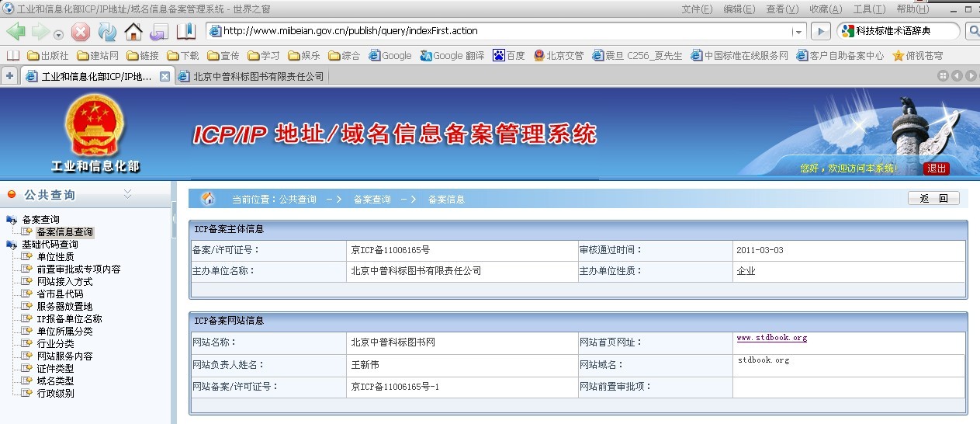Go to the Home page icon
This screenshot has width=980, height=424.
[133, 32]
